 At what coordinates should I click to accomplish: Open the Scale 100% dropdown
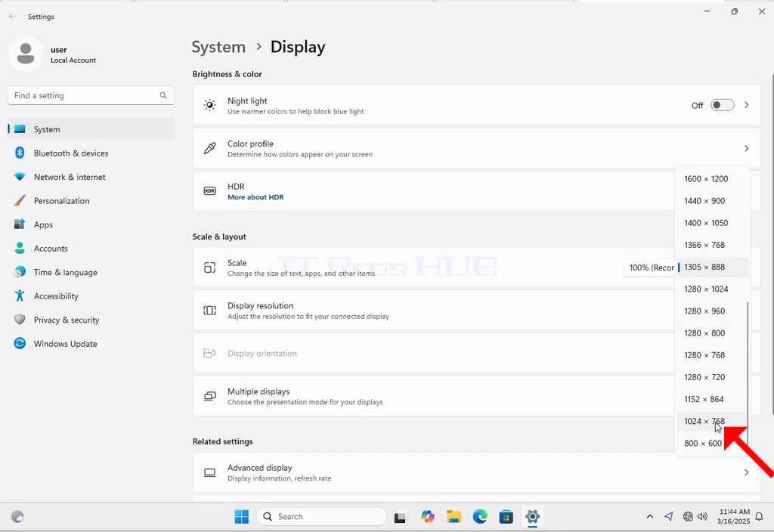click(x=649, y=268)
